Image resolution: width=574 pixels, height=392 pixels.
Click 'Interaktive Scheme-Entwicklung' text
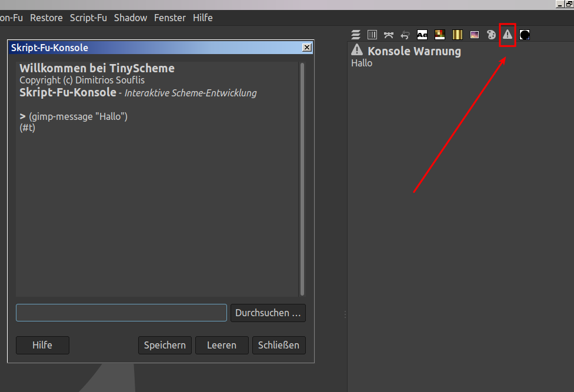point(191,93)
